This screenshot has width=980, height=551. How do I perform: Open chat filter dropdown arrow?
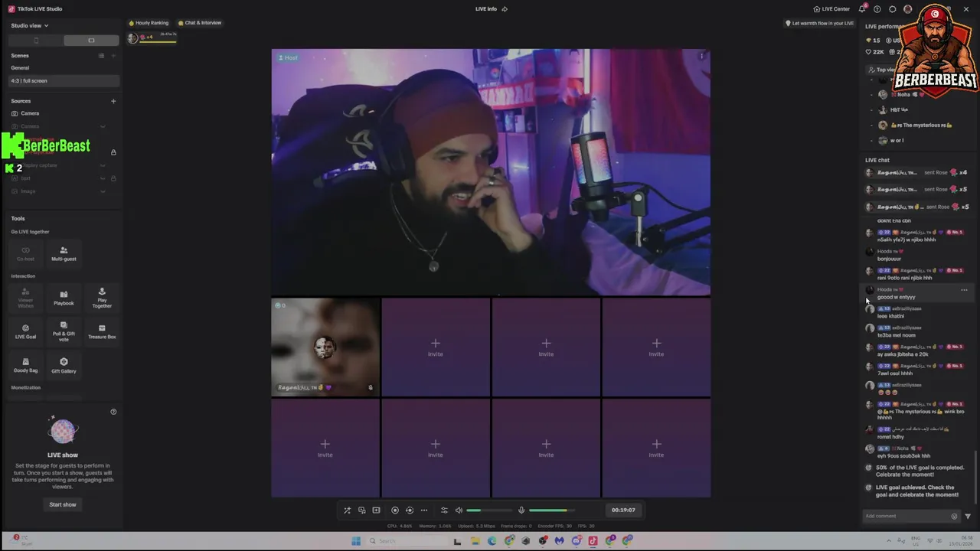click(x=968, y=517)
